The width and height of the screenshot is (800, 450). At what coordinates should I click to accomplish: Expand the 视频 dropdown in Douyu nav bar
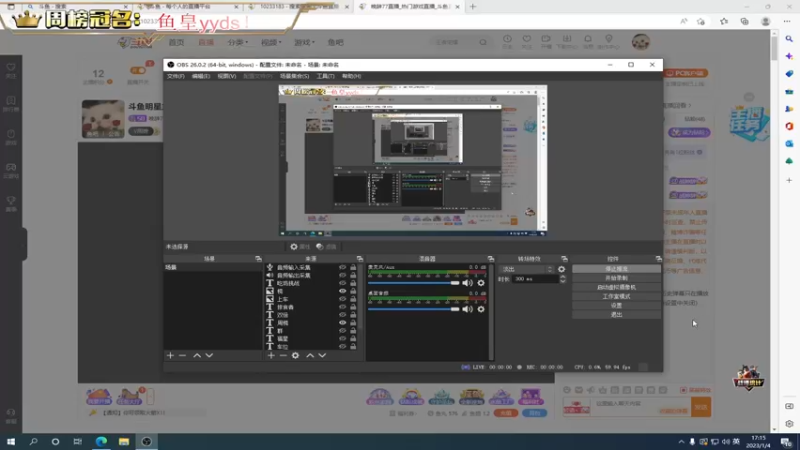(271, 42)
